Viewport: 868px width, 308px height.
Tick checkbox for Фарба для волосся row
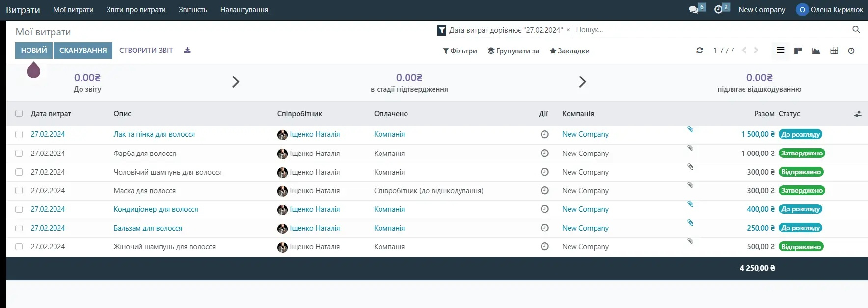coord(19,154)
